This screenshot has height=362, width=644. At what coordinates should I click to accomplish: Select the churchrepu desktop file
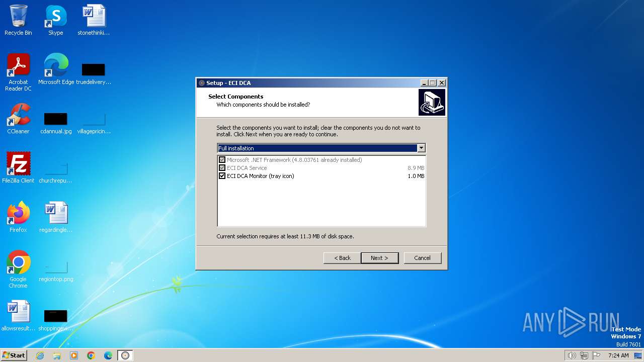tap(56, 172)
